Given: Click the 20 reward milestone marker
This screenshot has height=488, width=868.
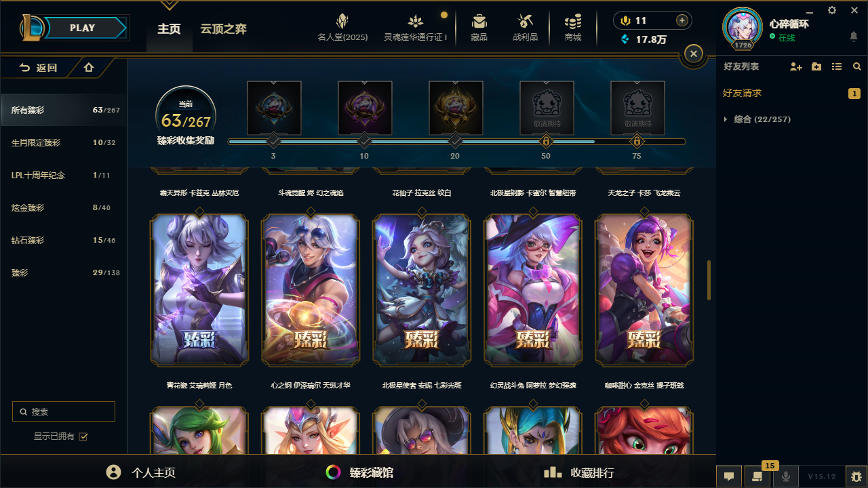Looking at the screenshot, I should click(455, 141).
